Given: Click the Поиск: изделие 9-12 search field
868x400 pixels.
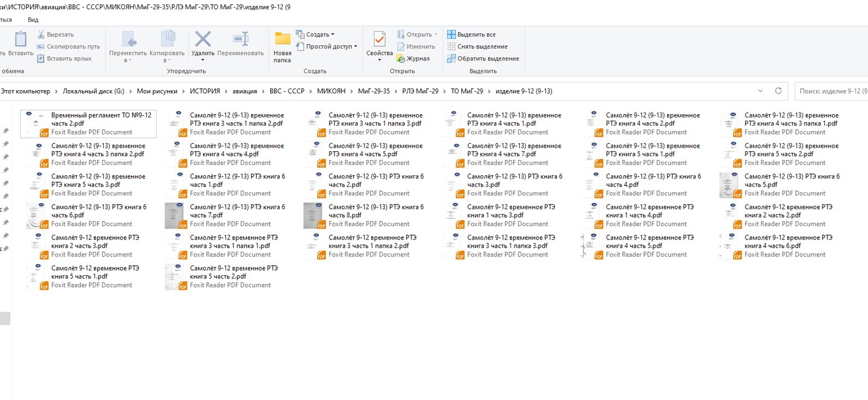Looking at the screenshot, I should click(x=831, y=91).
